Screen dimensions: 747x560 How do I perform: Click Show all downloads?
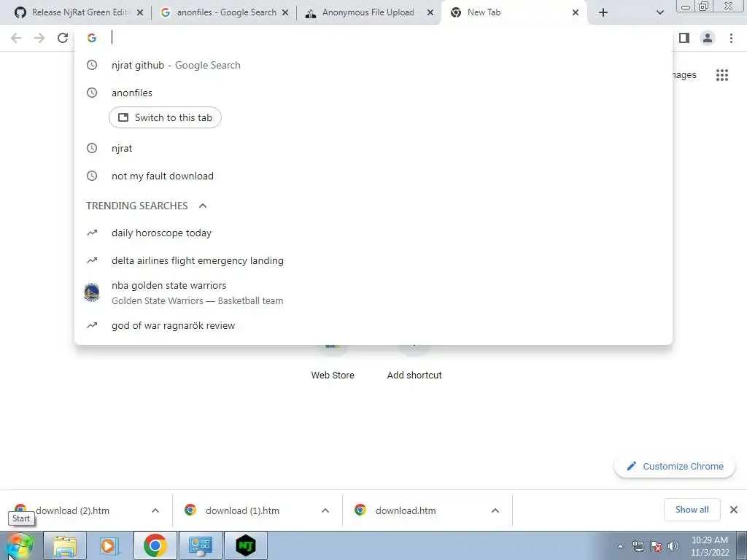tap(692, 510)
